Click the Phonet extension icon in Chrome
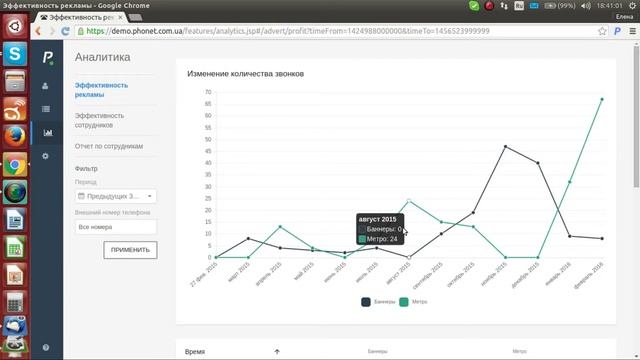The image size is (640, 360). click(618, 31)
